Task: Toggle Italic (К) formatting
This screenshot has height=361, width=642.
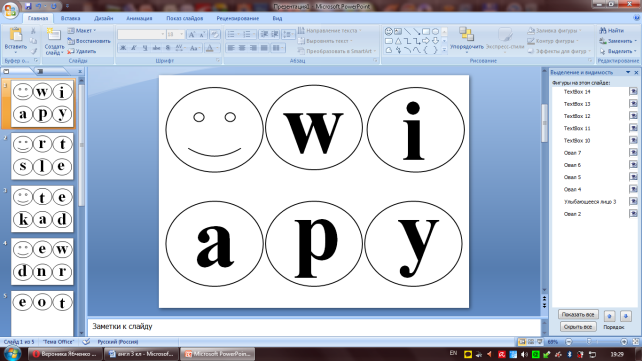Action: click(134, 48)
